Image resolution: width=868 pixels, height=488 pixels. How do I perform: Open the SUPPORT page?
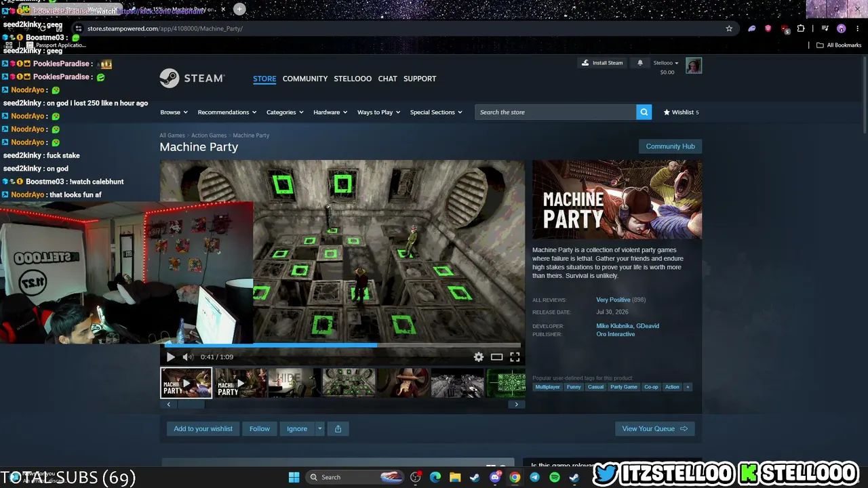420,79
